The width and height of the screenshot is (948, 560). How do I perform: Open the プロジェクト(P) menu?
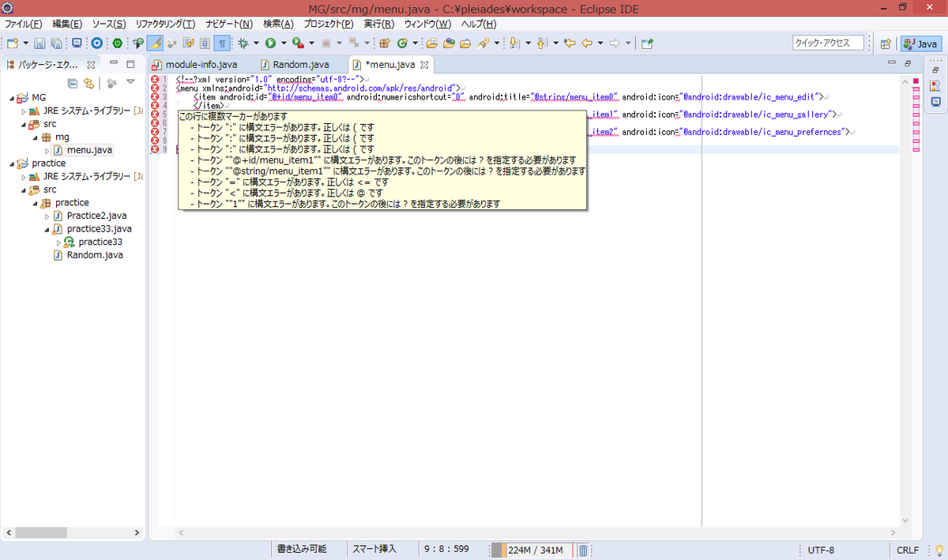[329, 24]
